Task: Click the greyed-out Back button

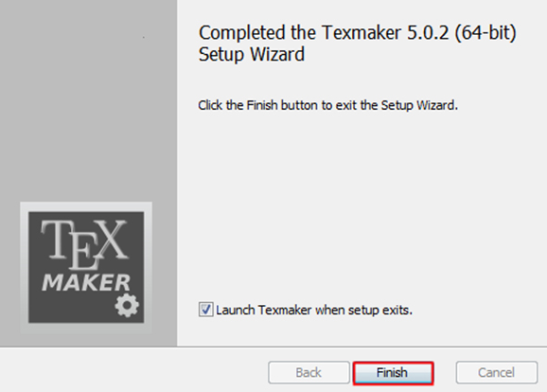Action: click(309, 373)
